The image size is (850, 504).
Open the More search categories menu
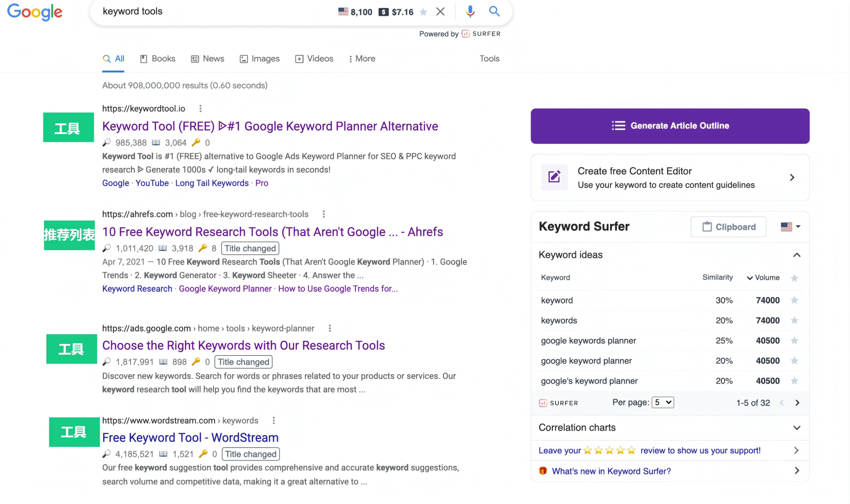click(x=362, y=59)
